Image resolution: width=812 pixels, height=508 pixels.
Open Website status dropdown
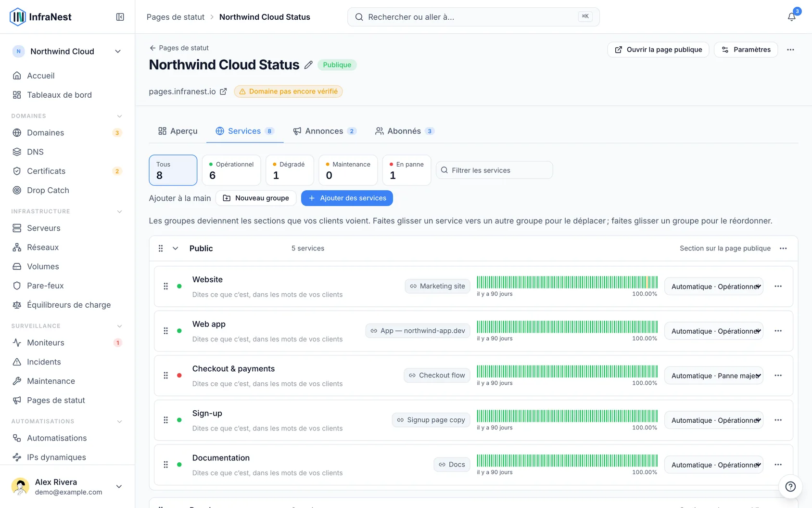(714, 287)
